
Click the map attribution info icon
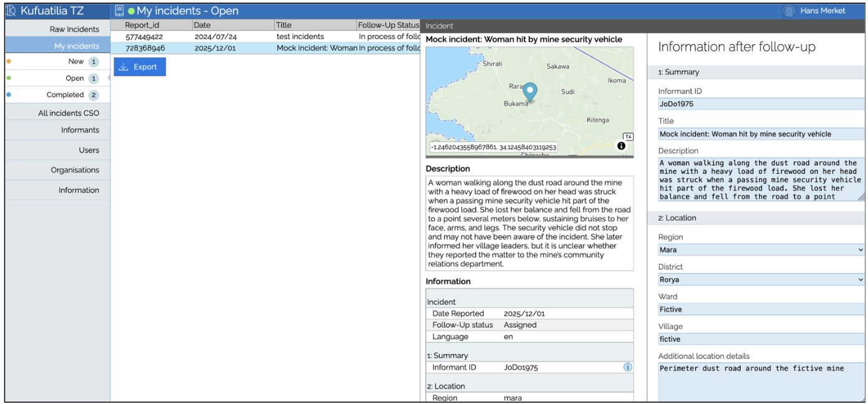[621, 146]
